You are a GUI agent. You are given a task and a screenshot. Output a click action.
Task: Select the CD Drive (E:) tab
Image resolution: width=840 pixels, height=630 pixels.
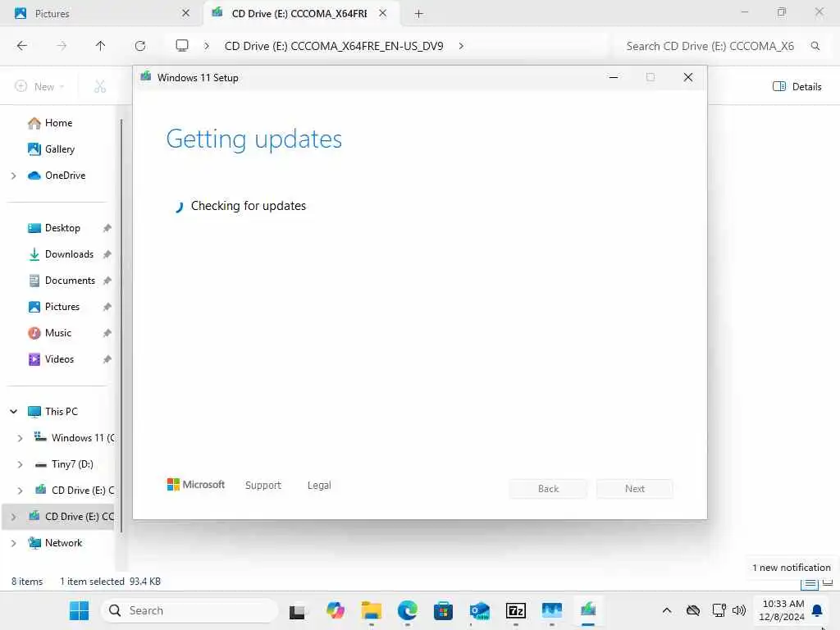click(x=299, y=13)
